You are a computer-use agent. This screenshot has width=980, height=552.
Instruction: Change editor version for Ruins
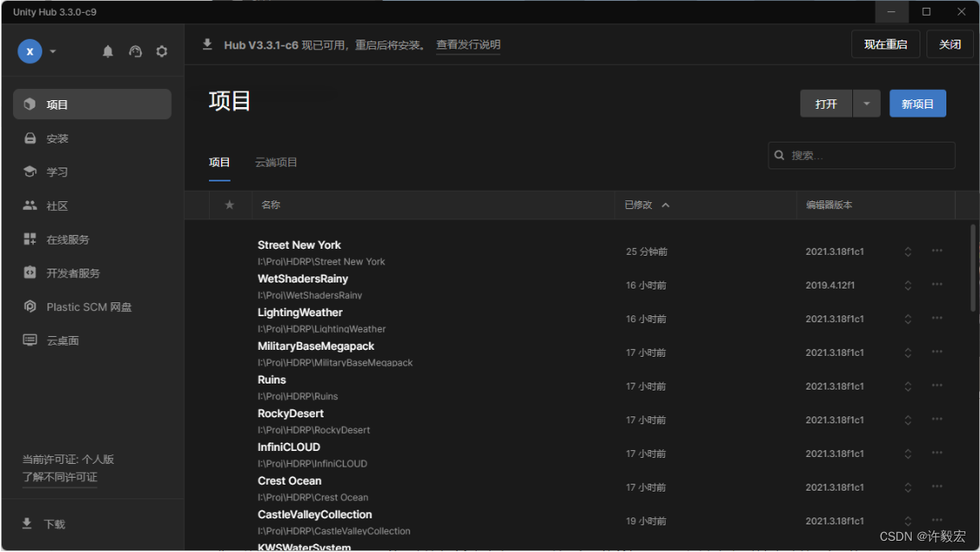[x=907, y=386]
